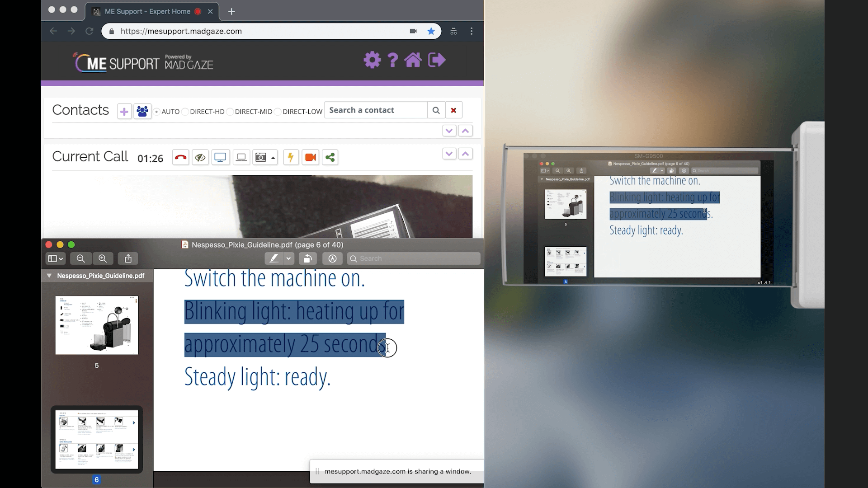Collapse Contacts panel with up chevron
The width and height of the screenshot is (868, 488).
465,131
